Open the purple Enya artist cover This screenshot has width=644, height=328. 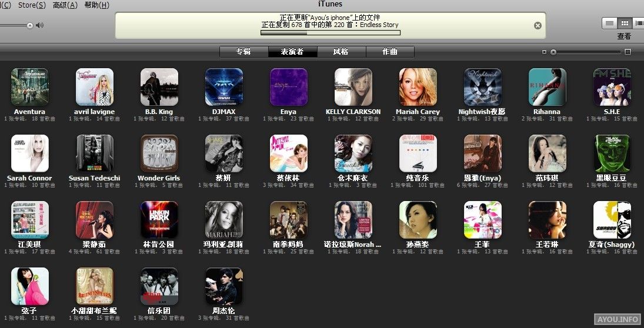tap(288, 87)
